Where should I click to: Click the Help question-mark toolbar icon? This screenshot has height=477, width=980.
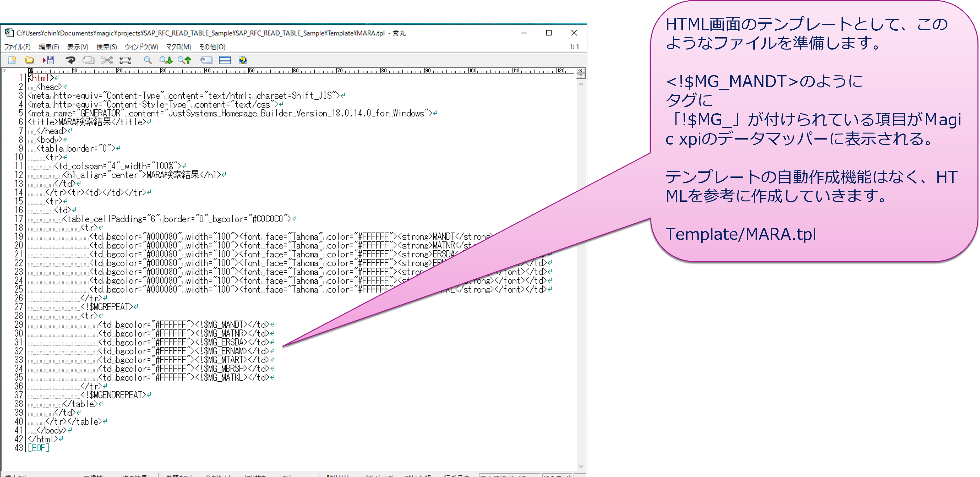click(x=243, y=60)
